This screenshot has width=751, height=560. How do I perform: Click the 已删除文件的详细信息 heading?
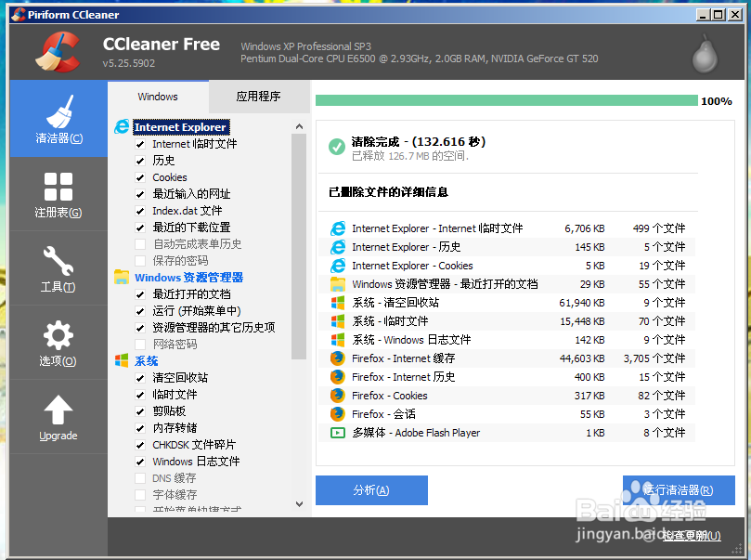coord(388,192)
